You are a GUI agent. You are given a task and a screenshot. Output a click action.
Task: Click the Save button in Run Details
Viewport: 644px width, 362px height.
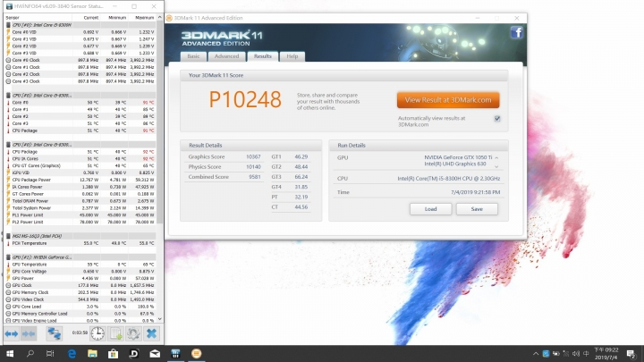coord(477,209)
